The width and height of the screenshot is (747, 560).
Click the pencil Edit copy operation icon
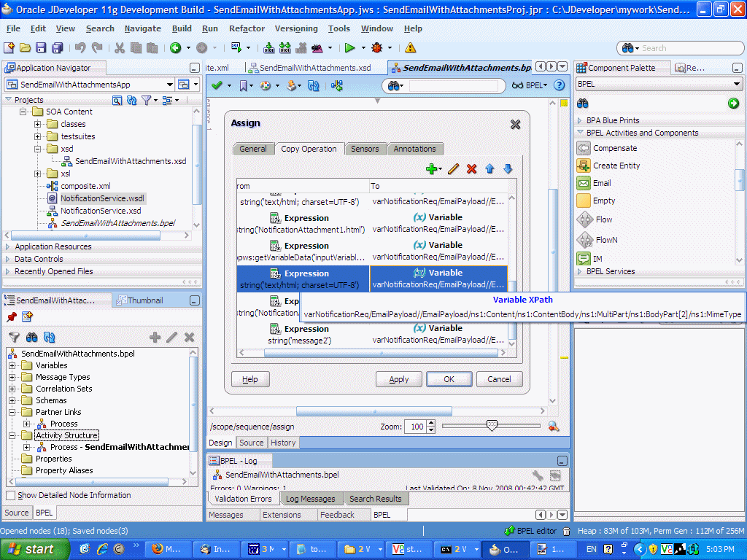[454, 168]
